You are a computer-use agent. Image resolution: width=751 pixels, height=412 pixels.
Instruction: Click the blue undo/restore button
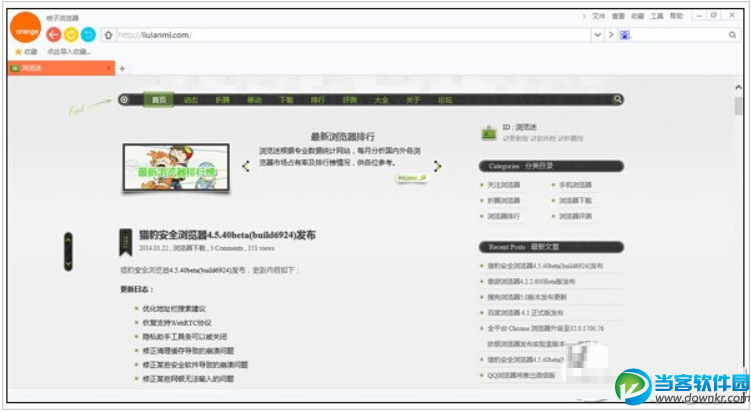88,34
